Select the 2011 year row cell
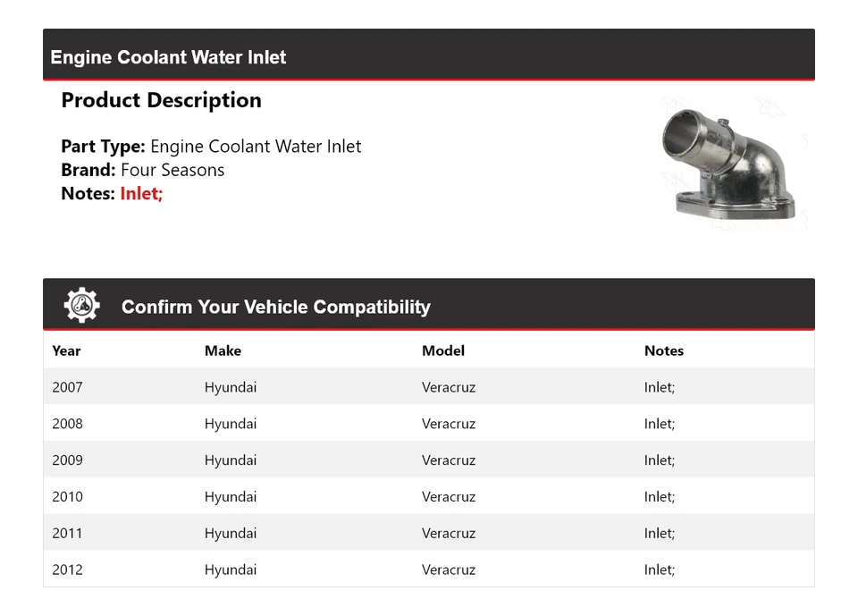The width and height of the screenshot is (858, 616). (67, 533)
